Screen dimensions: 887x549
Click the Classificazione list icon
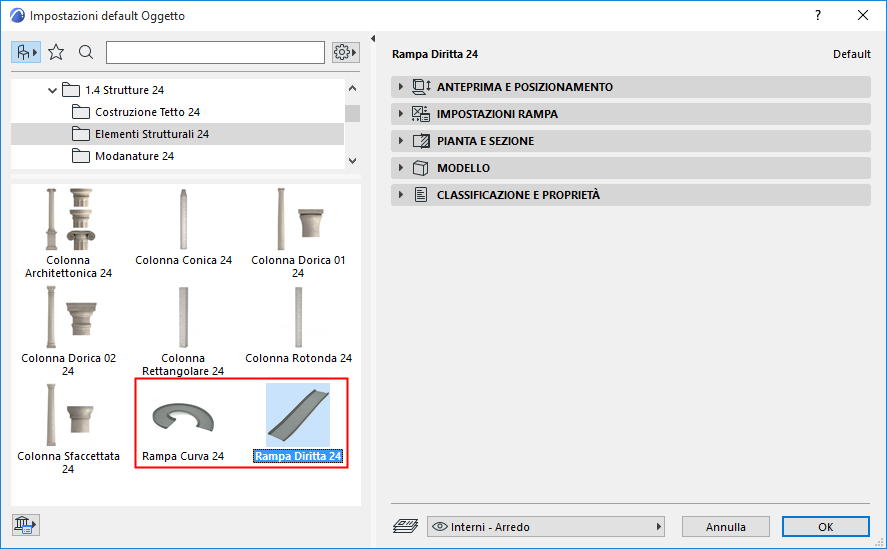(421, 195)
